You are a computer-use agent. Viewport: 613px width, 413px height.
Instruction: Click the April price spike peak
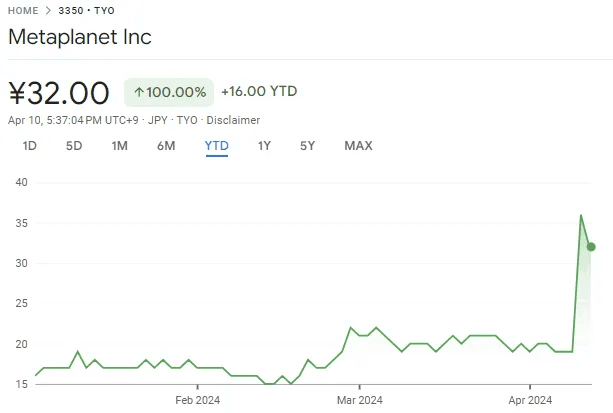(x=581, y=215)
